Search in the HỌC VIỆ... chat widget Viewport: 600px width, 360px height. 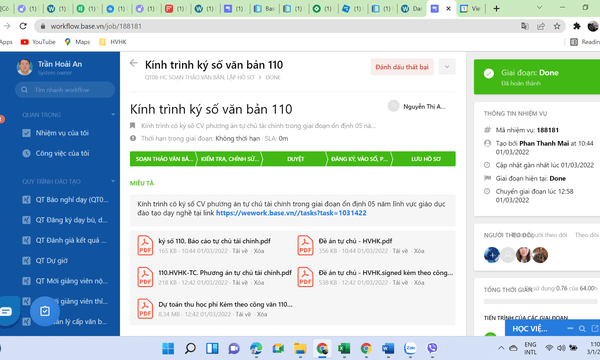[582, 328]
